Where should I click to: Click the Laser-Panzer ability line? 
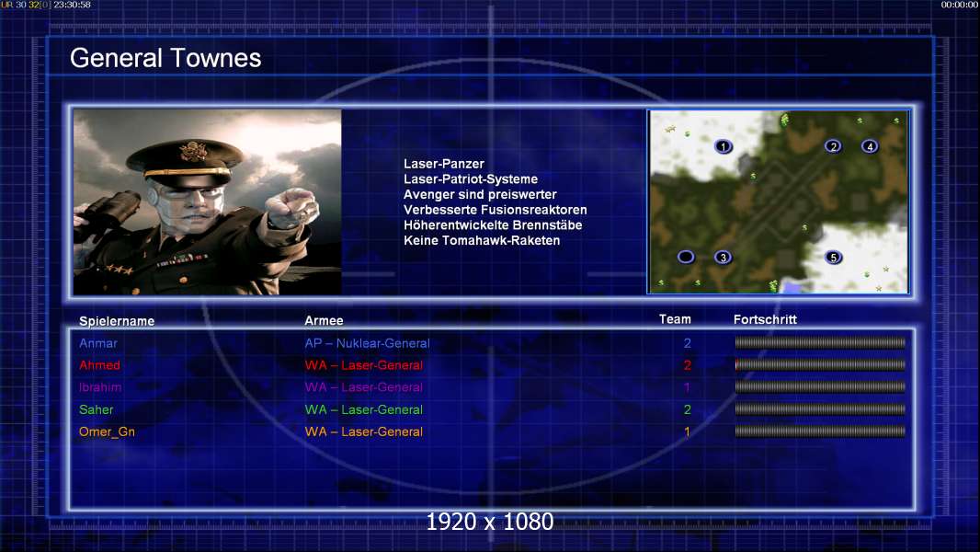(x=444, y=164)
